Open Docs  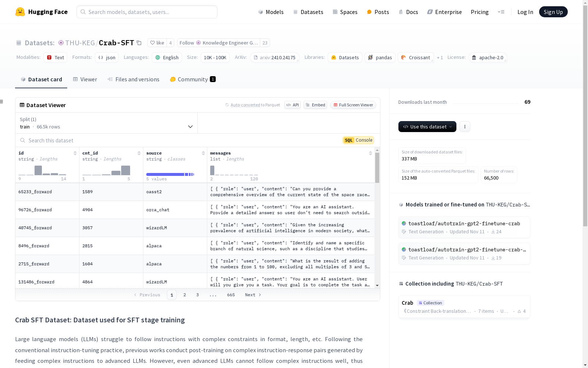point(408,12)
